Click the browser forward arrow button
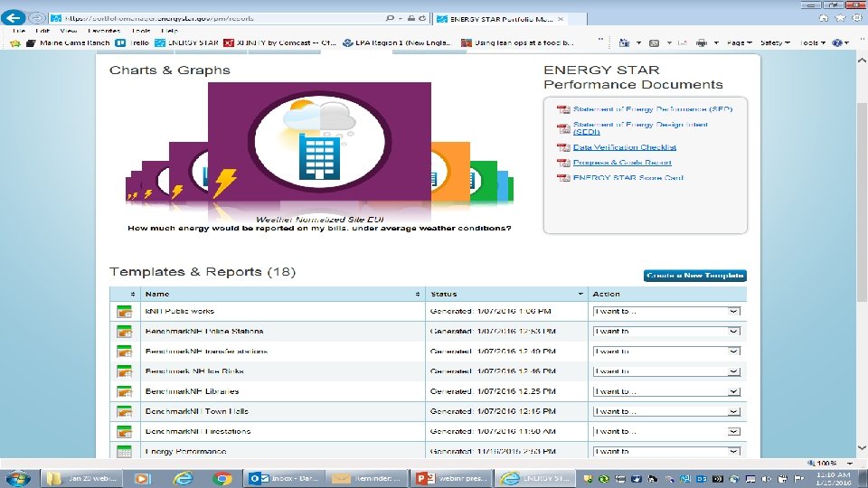 [36, 18]
